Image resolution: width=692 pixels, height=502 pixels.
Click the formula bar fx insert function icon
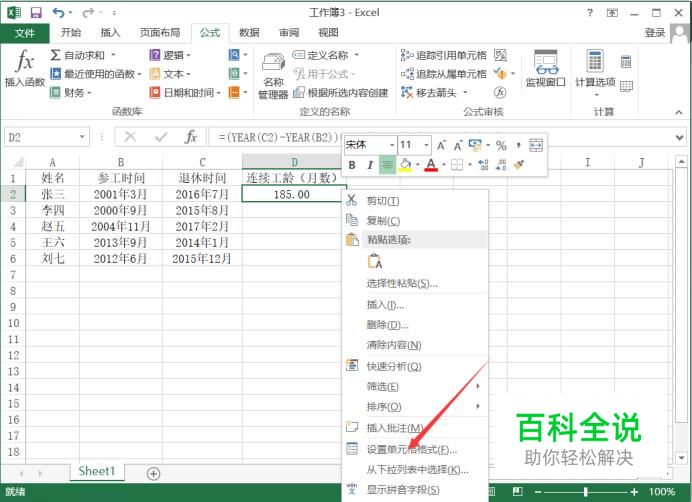click(x=190, y=137)
